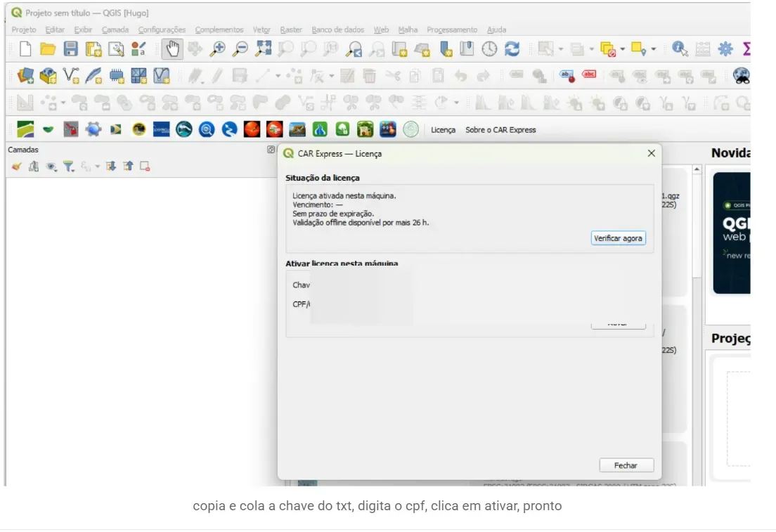Click the add group icon in Camadas panel
This screenshot has width=776, height=532.
(34, 167)
